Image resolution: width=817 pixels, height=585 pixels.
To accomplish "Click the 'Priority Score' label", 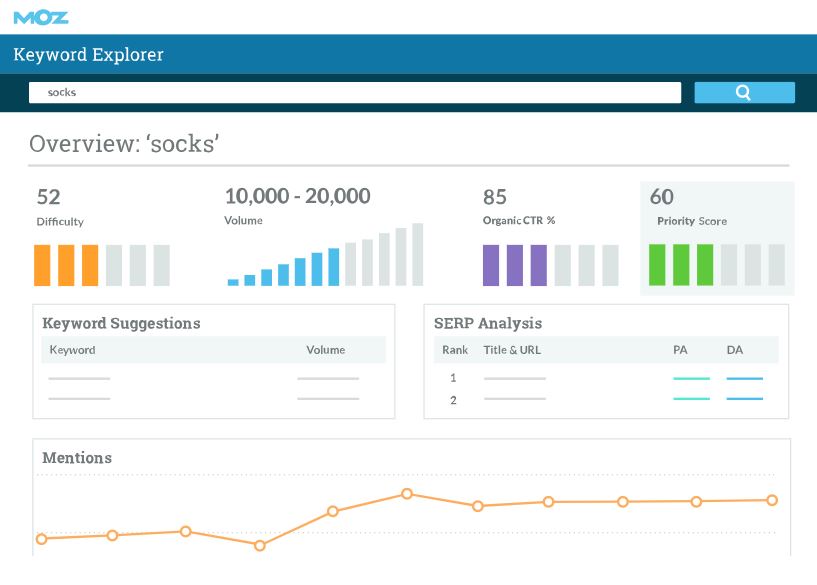I will point(692,221).
